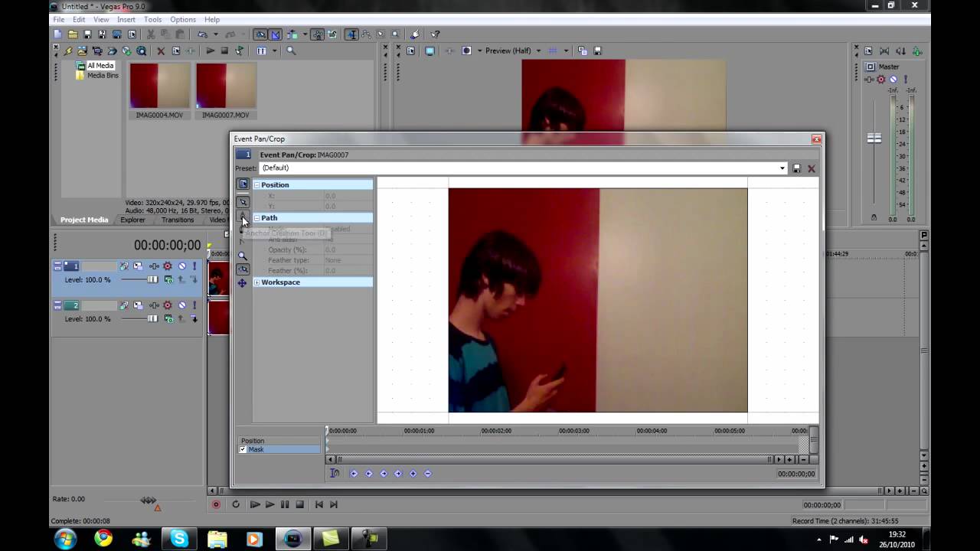Toggle Show Properties button in Pan/Crop sidebar

pos(243,184)
